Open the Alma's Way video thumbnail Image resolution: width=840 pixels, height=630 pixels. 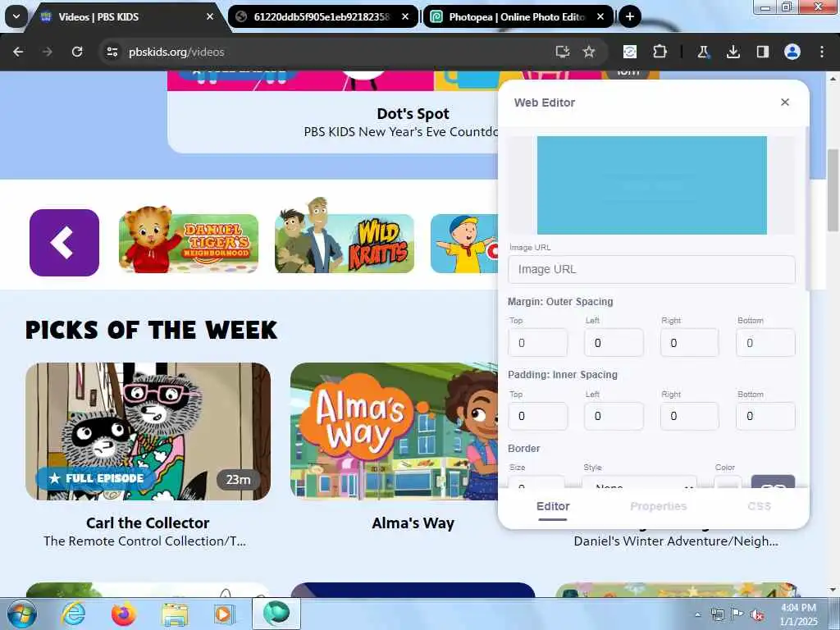(395, 431)
